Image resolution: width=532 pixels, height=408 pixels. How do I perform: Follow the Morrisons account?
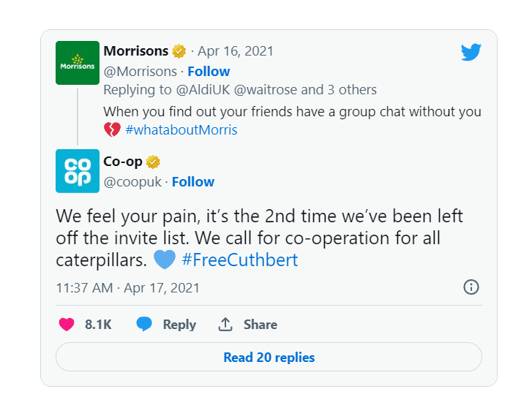pos(209,71)
